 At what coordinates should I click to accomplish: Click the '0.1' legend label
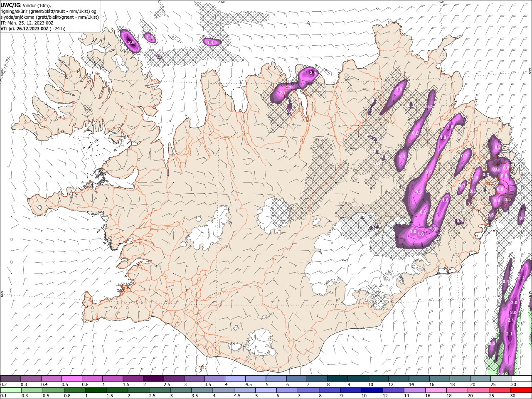4,396
